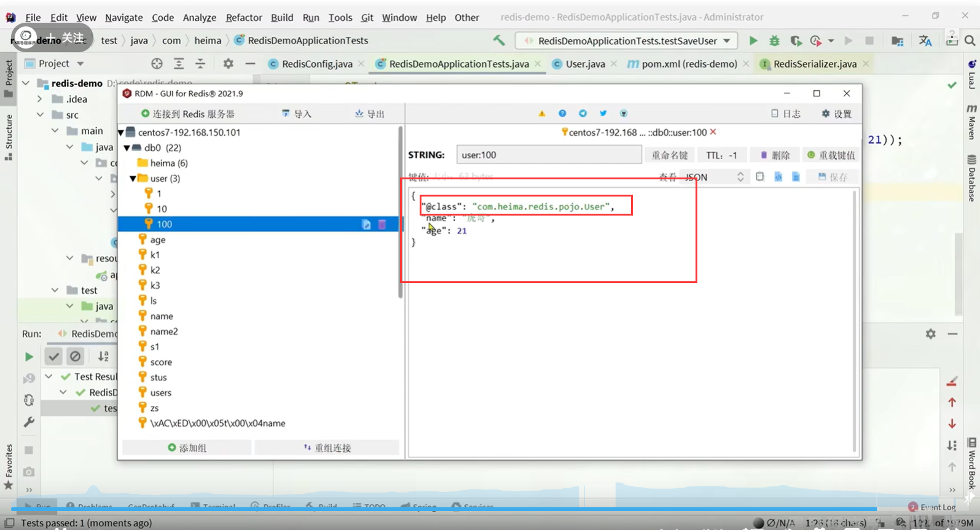Toggle Show Passed checkmark in Run panel
Screen dimensions: 980x530
(54, 356)
